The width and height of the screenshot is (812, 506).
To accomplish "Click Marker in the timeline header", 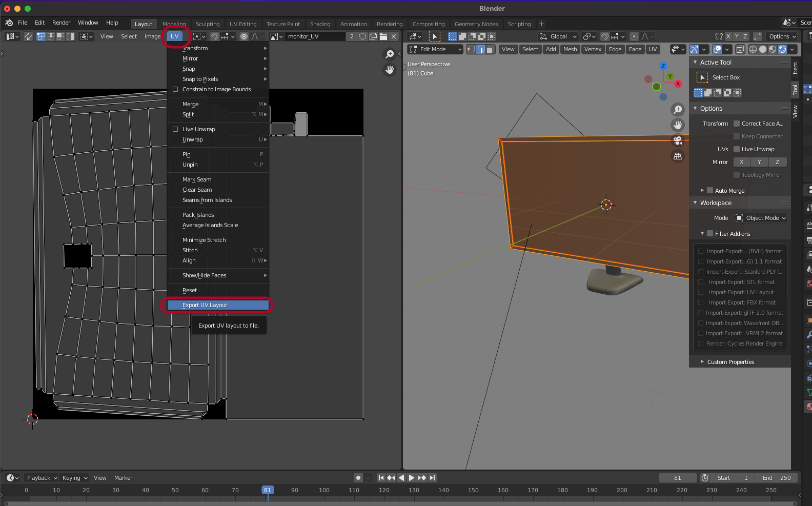I will (123, 478).
